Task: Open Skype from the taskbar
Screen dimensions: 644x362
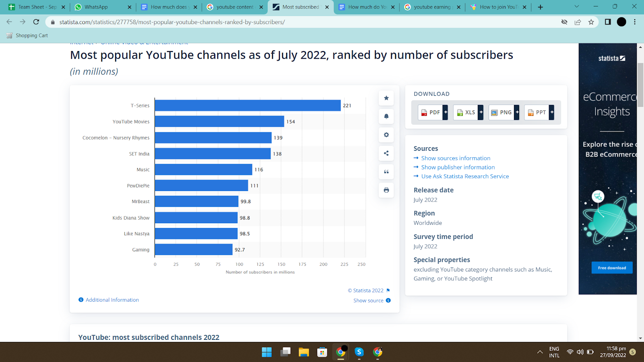Action: click(x=359, y=352)
